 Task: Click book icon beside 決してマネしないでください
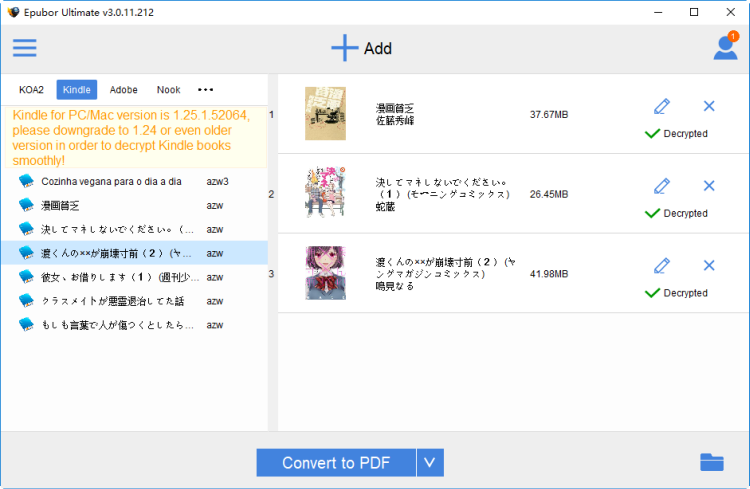pos(26,229)
